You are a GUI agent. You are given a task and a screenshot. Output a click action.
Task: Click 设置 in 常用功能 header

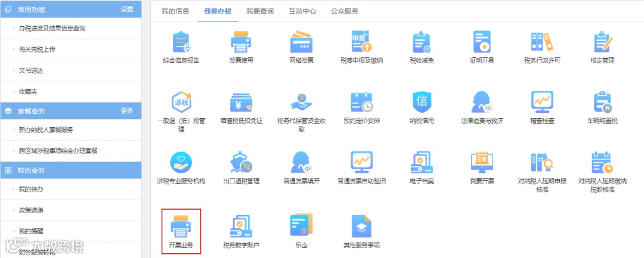click(127, 9)
